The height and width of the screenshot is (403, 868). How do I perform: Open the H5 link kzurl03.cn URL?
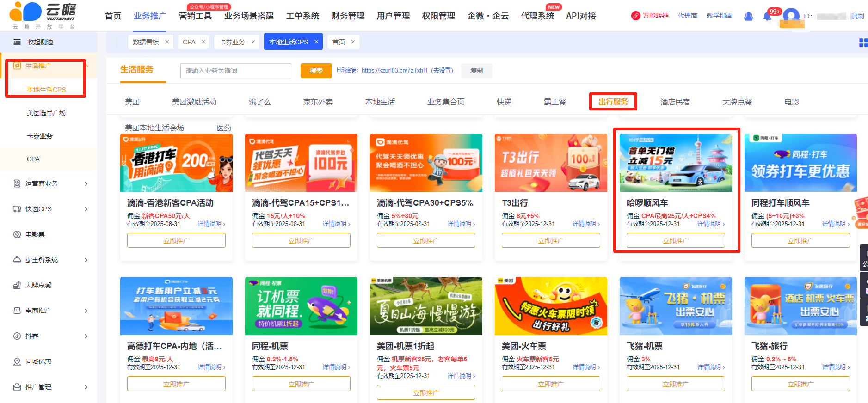click(x=394, y=71)
